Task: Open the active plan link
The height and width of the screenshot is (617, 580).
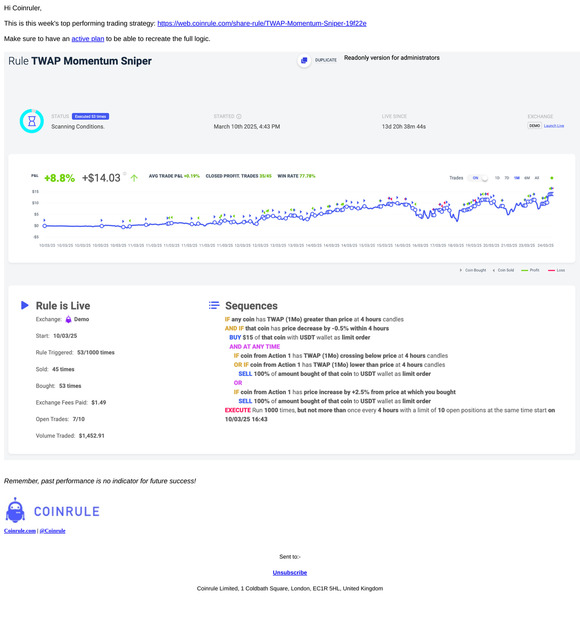Action: point(88,39)
